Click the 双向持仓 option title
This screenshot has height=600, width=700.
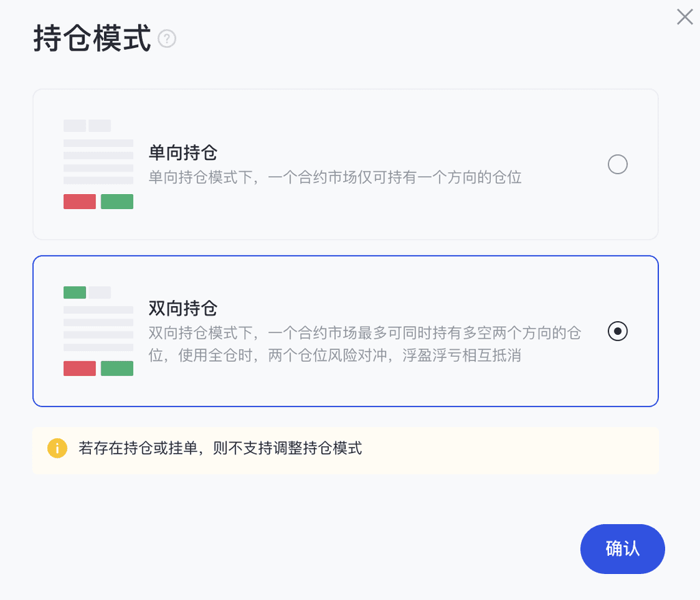(183, 308)
